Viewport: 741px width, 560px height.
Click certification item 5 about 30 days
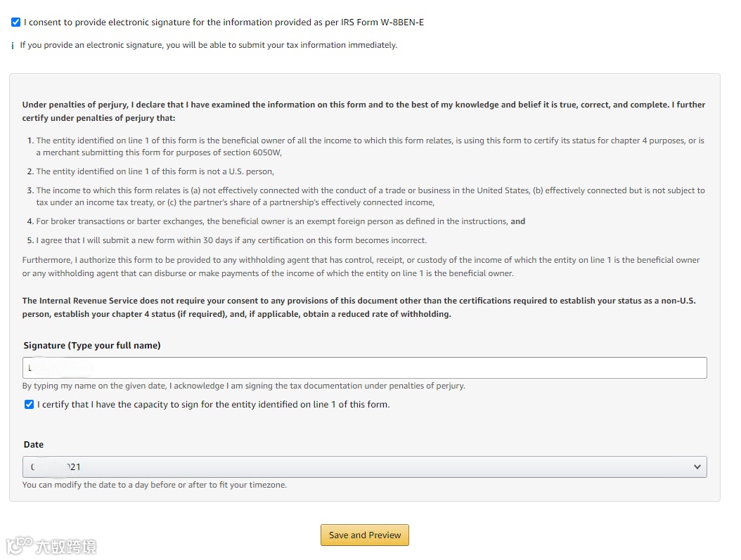tap(231, 240)
